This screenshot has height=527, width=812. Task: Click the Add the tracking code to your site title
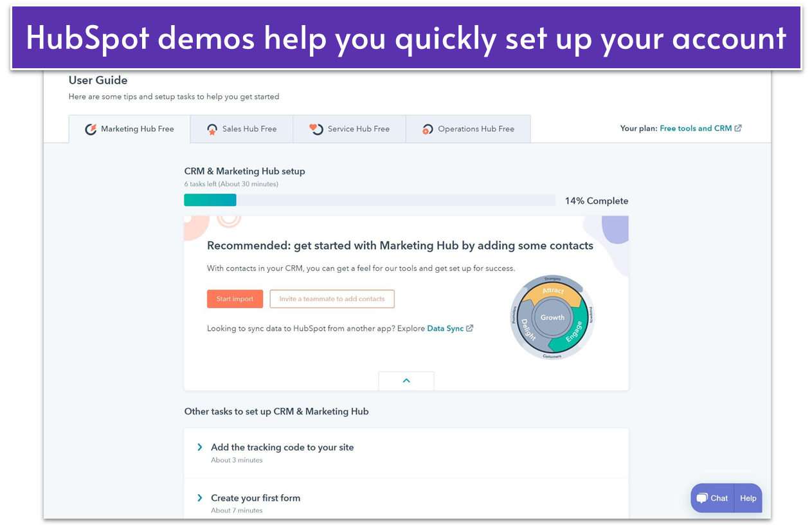282,447
